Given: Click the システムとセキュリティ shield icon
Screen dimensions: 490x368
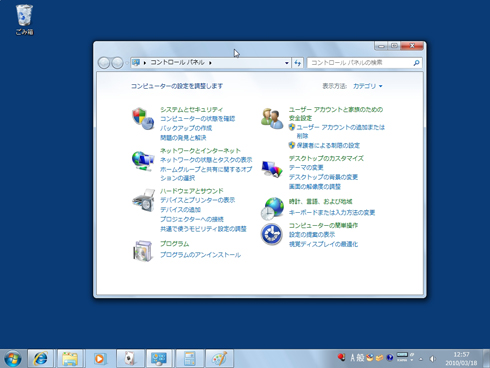Looking at the screenshot, I should (143, 118).
